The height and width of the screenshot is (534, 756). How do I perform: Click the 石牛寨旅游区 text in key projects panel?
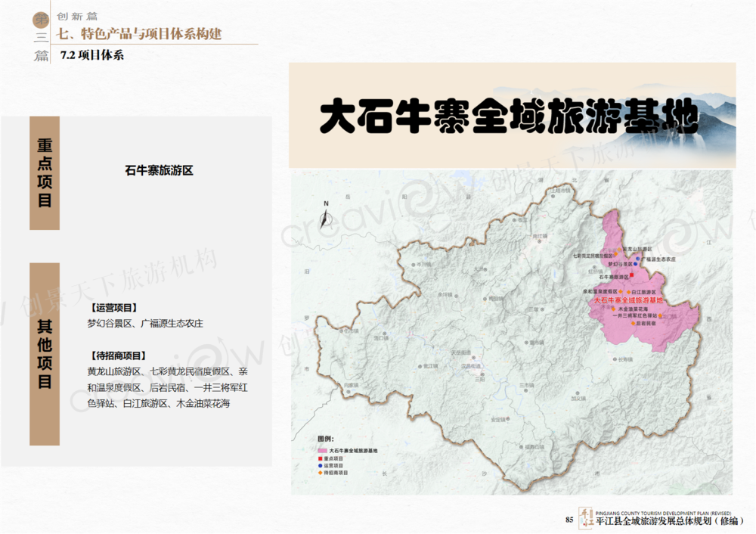click(x=160, y=171)
